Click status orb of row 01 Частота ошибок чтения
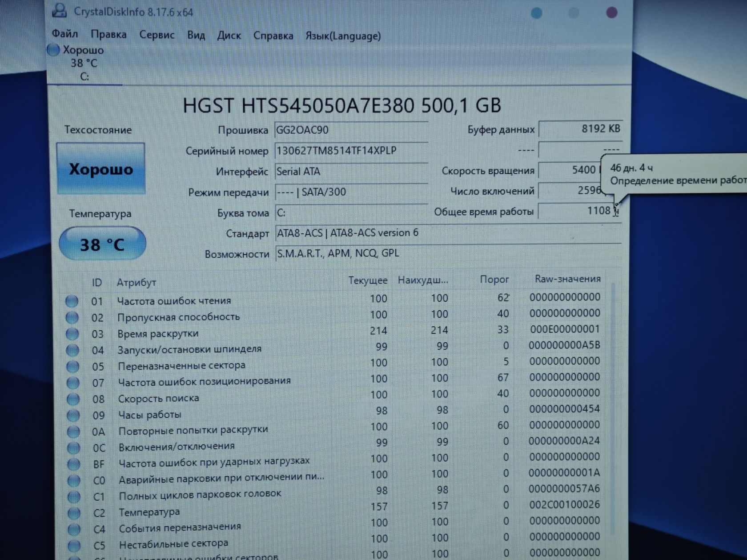Screen dimensions: 747x560 72,301
